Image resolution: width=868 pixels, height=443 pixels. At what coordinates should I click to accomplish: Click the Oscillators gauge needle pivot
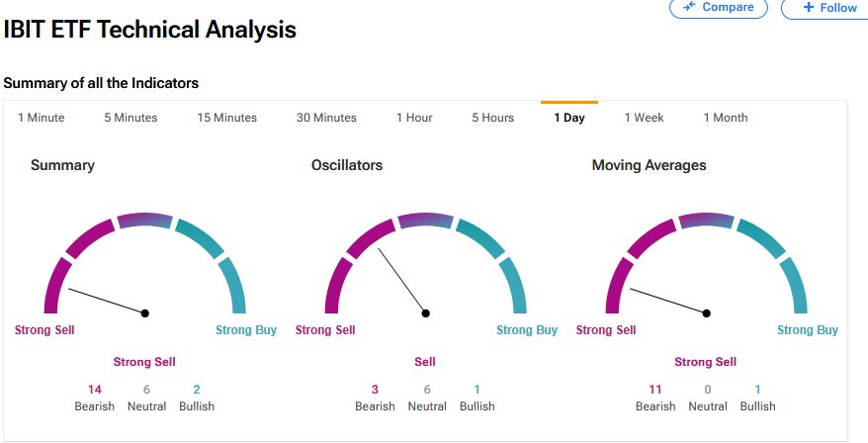pyautogui.click(x=426, y=312)
